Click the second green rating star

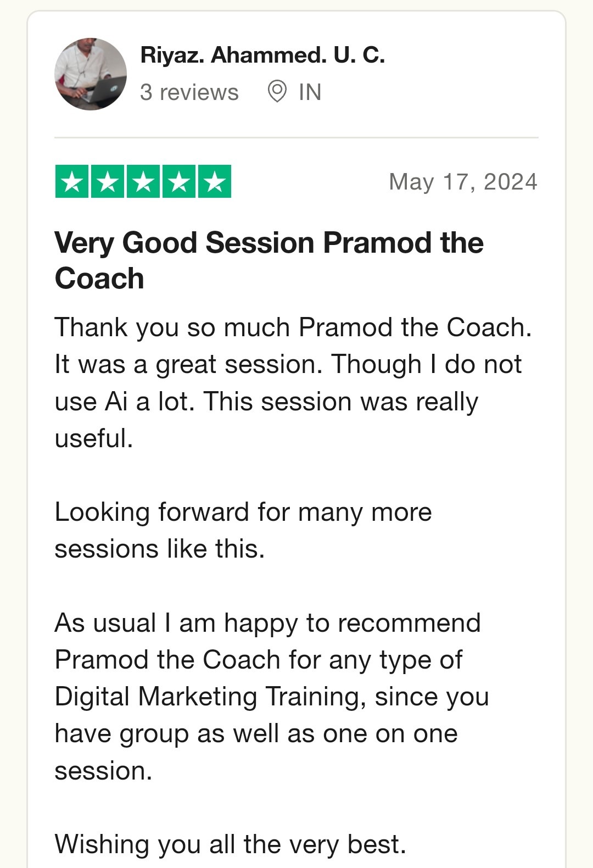tap(108, 181)
